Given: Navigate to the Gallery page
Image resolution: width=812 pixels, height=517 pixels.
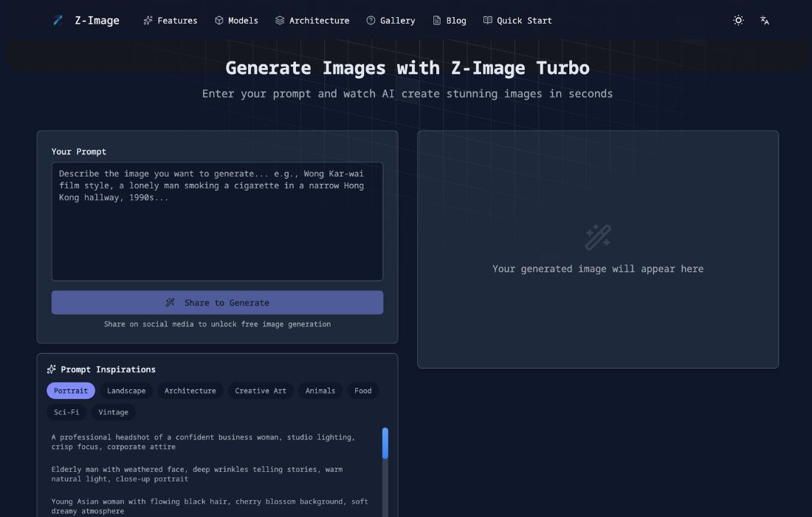Looking at the screenshot, I should coord(390,21).
